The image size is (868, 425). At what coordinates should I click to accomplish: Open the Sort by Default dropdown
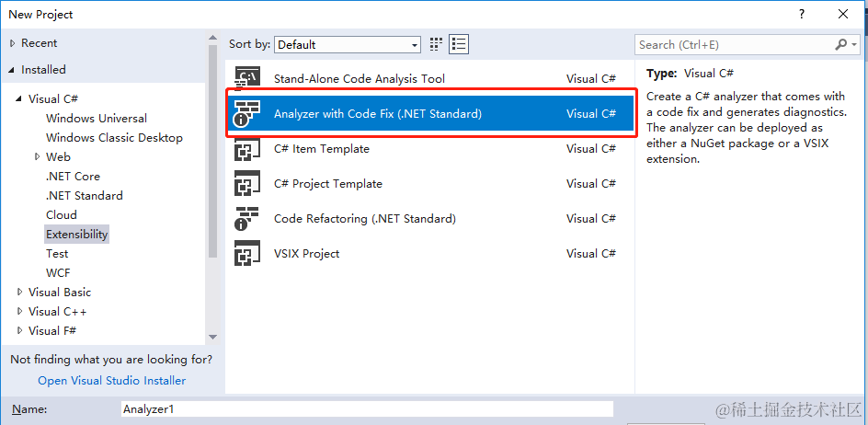pos(347,45)
